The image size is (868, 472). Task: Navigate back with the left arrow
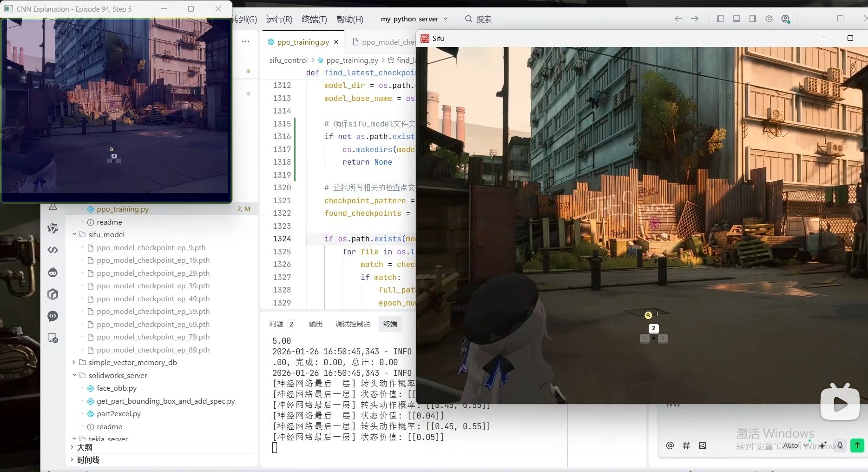pos(678,19)
